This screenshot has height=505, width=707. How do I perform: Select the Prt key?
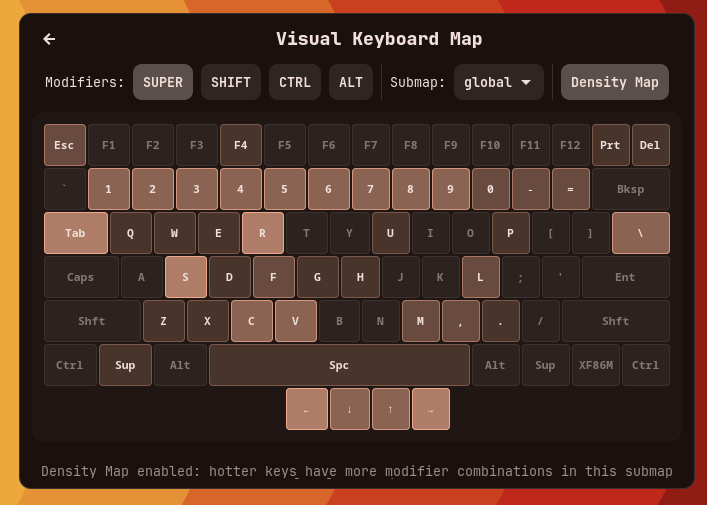tap(610, 145)
